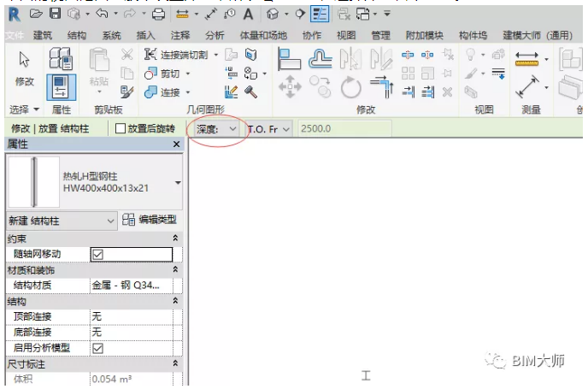Expand the 选择 panel dropdown

click(x=37, y=109)
